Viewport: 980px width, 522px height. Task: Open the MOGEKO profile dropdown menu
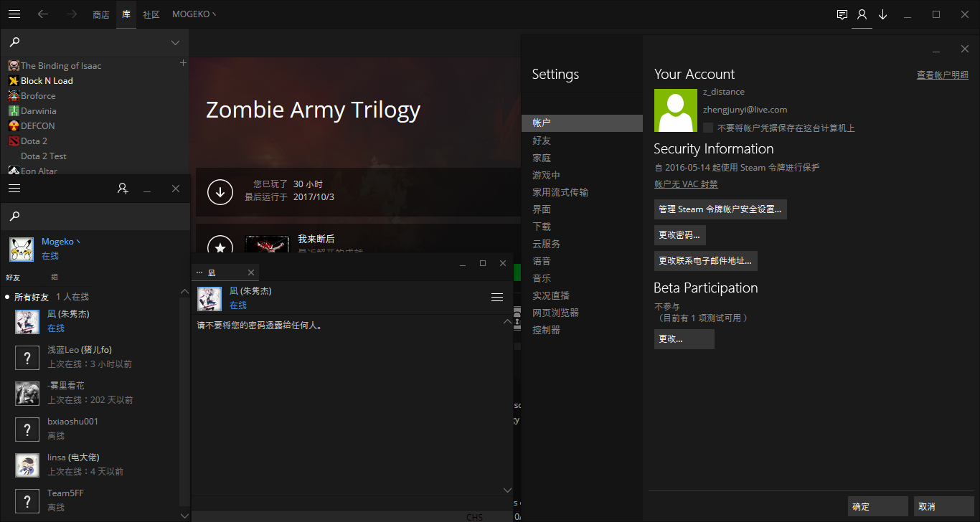click(194, 14)
